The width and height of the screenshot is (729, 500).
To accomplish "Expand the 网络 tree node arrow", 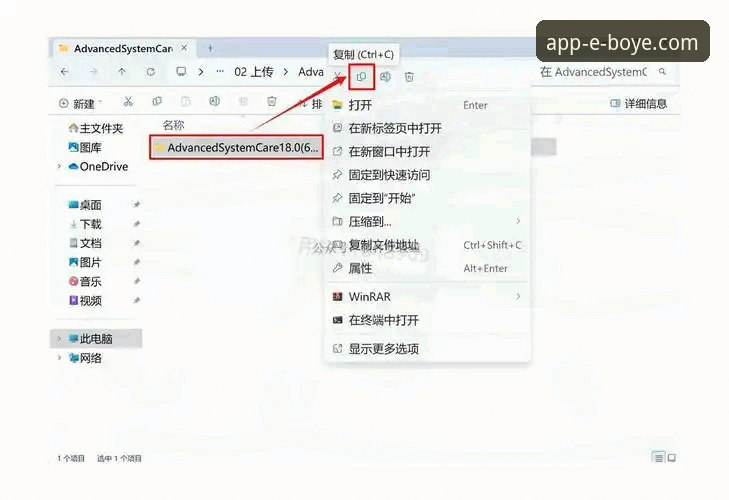I will pyautogui.click(x=59, y=358).
